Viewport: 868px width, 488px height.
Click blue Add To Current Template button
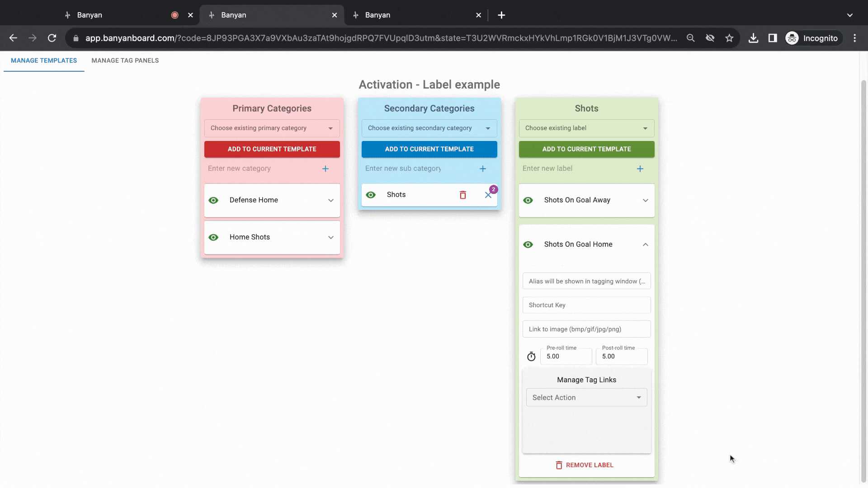pyautogui.click(x=429, y=149)
